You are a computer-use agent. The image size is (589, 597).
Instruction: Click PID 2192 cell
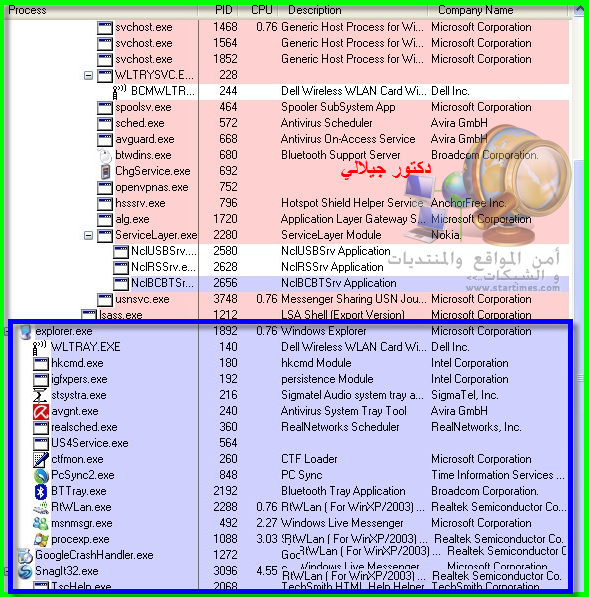coord(225,491)
